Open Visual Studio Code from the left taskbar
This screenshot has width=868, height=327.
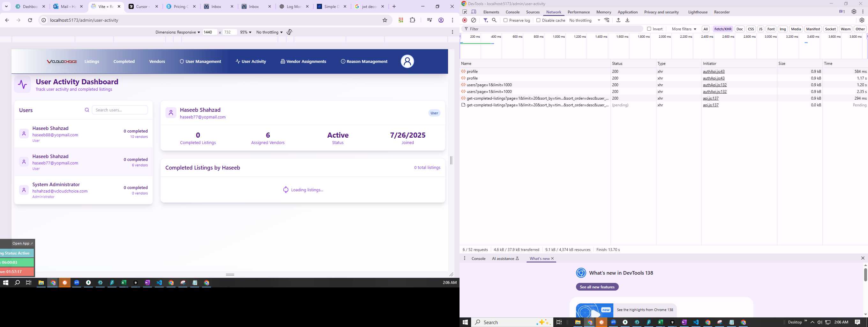[159, 283]
